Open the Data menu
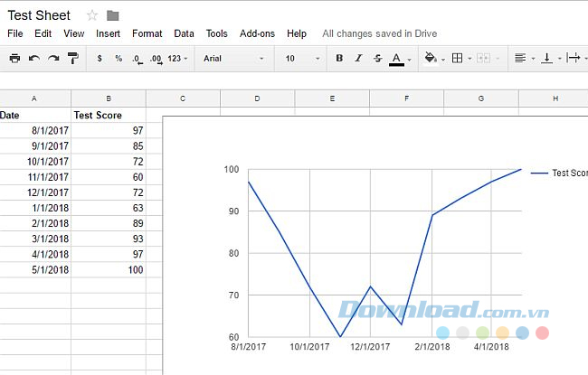 tap(184, 33)
